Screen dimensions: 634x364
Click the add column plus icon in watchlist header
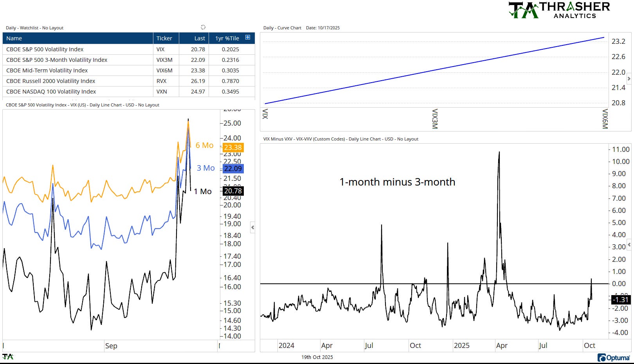(248, 38)
